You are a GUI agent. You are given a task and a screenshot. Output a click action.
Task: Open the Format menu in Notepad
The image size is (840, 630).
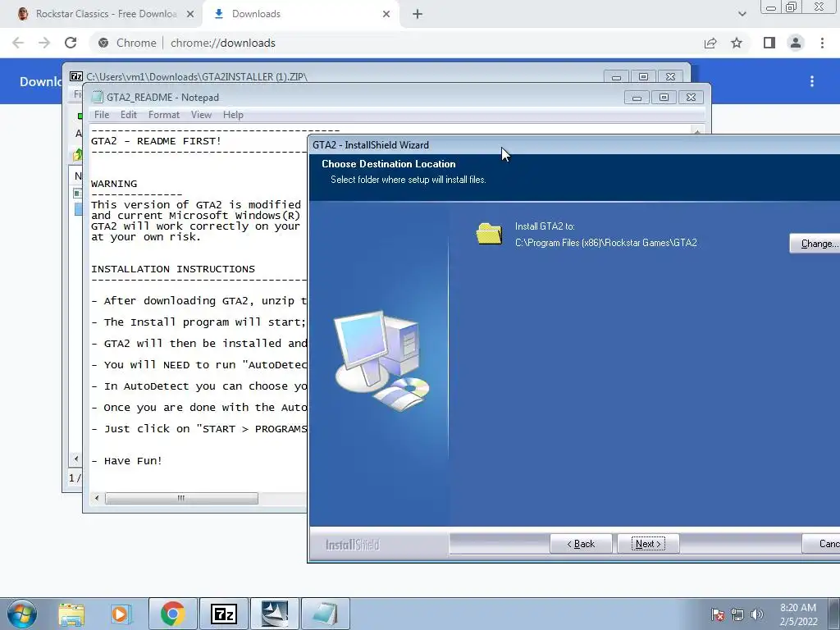164,115
